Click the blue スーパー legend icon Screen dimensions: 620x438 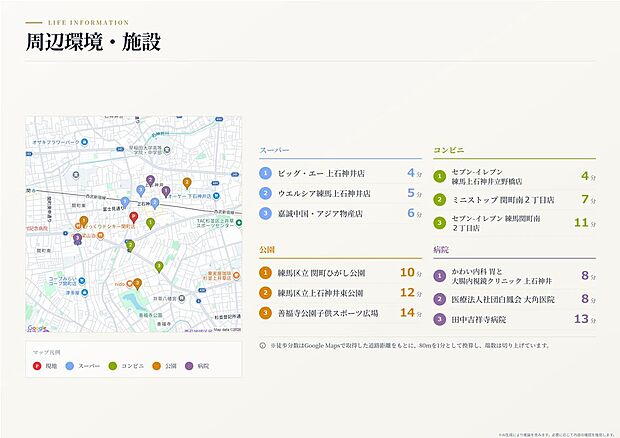click(70, 366)
